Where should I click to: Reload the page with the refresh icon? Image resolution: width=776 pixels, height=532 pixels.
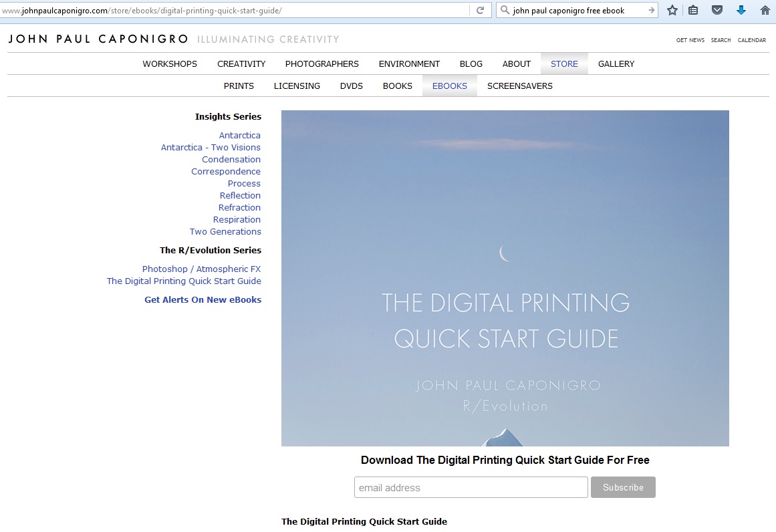click(480, 11)
